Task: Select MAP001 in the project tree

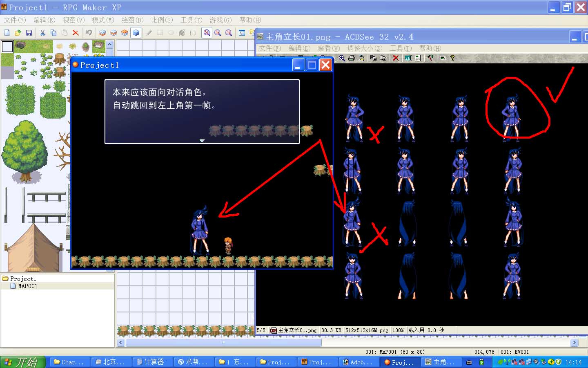Action: [x=27, y=286]
